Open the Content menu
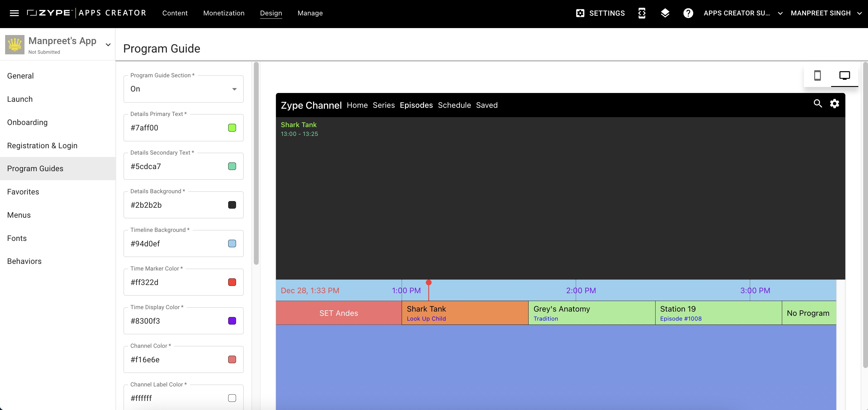 coord(175,13)
